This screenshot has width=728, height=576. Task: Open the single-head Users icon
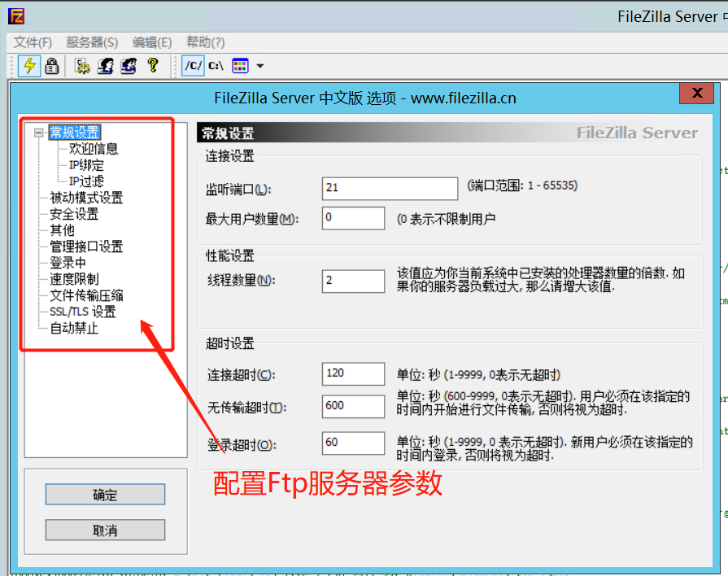tap(106, 66)
